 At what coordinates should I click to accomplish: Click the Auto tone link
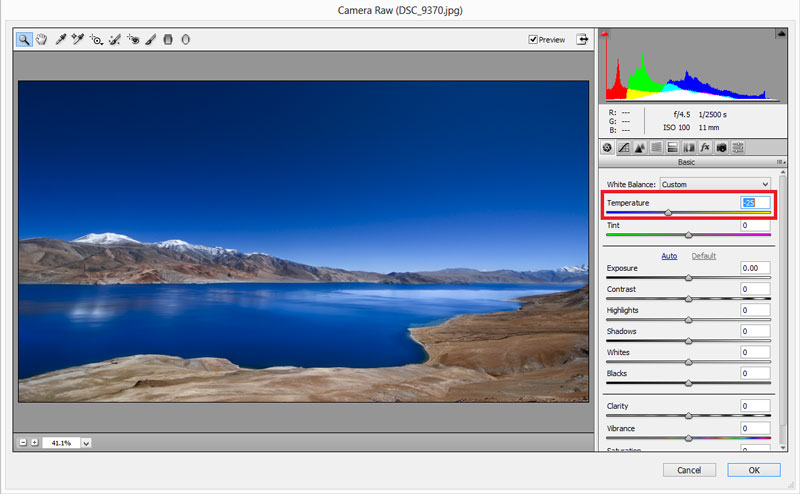[x=669, y=256]
